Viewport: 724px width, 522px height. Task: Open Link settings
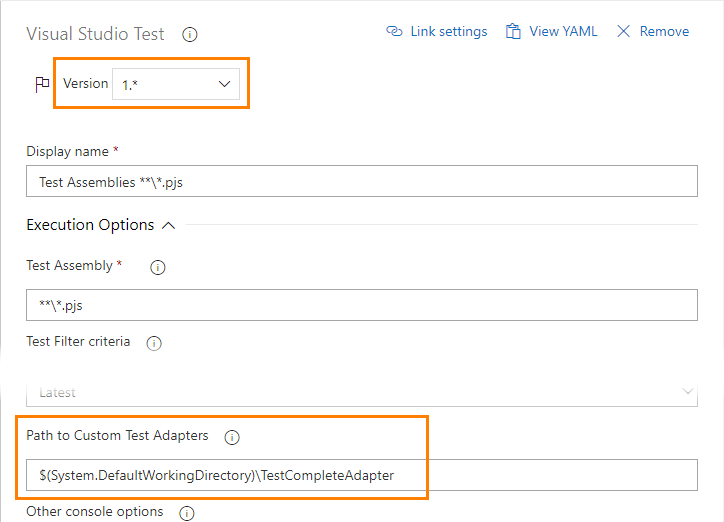(448, 32)
